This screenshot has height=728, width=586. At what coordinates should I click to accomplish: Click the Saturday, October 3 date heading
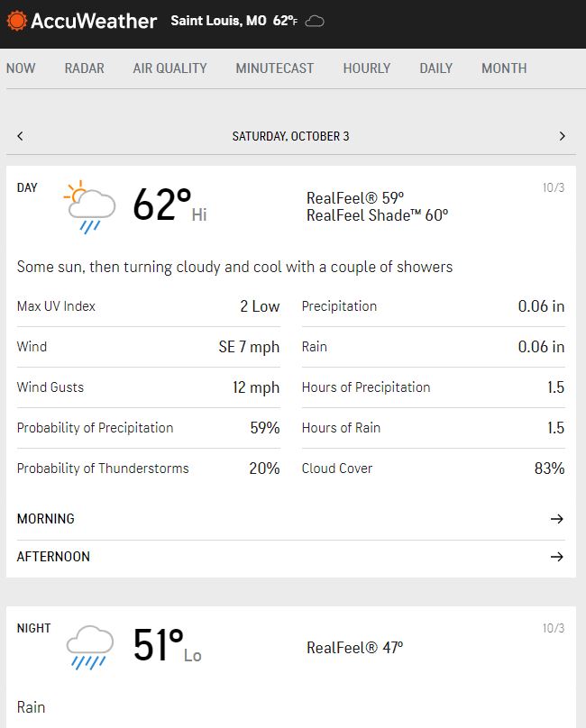290,136
